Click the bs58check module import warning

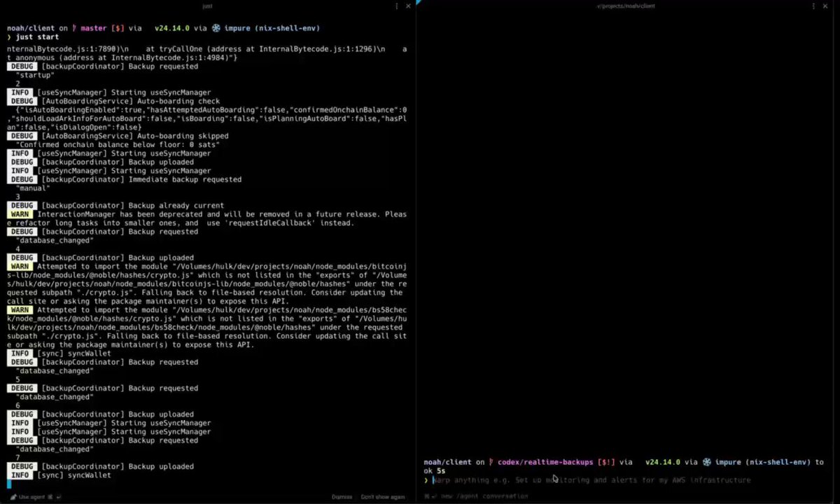pos(206,327)
